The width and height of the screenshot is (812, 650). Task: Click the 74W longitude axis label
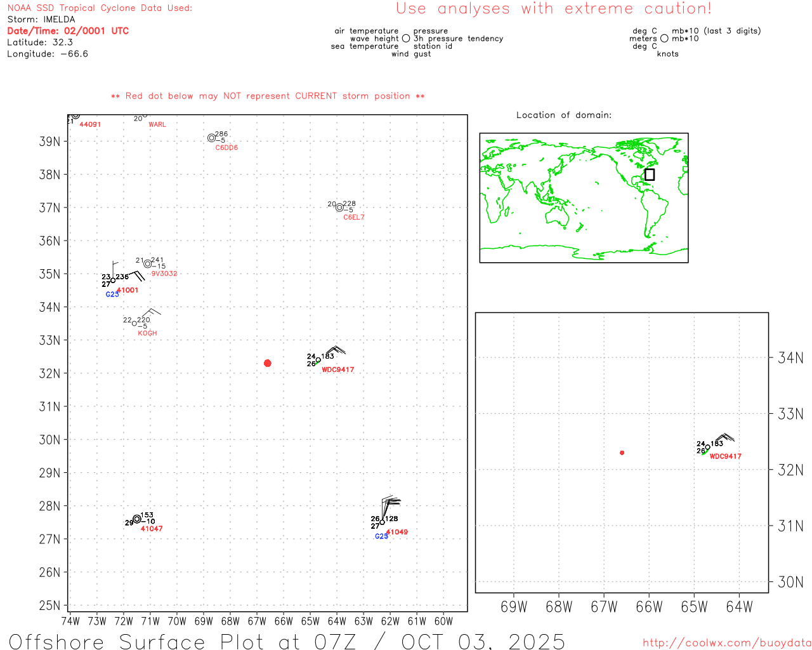[70, 621]
